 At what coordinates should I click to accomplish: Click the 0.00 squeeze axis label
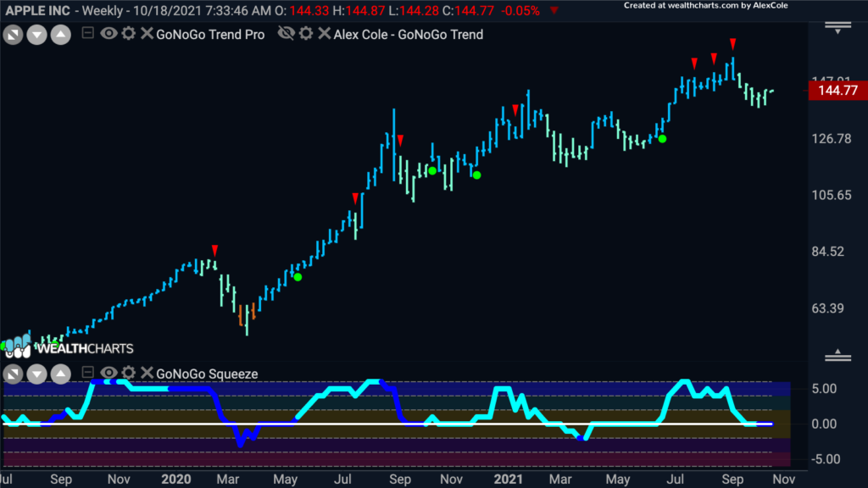click(824, 424)
